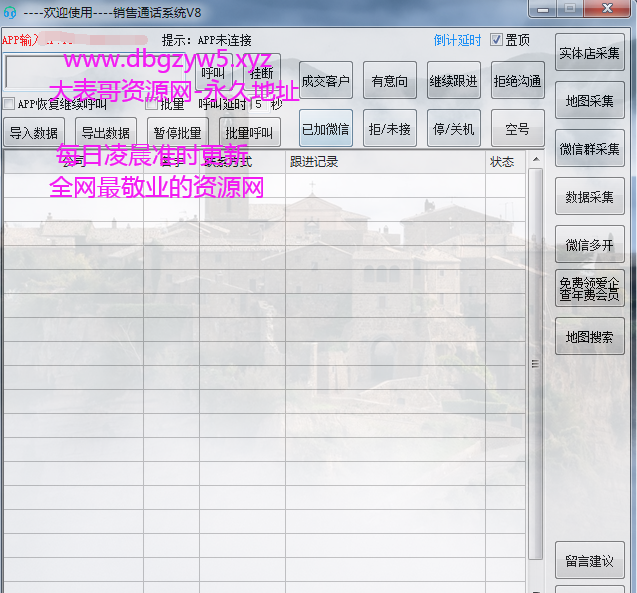
Task: Toggle the 批量 checkbox
Action: point(151,104)
